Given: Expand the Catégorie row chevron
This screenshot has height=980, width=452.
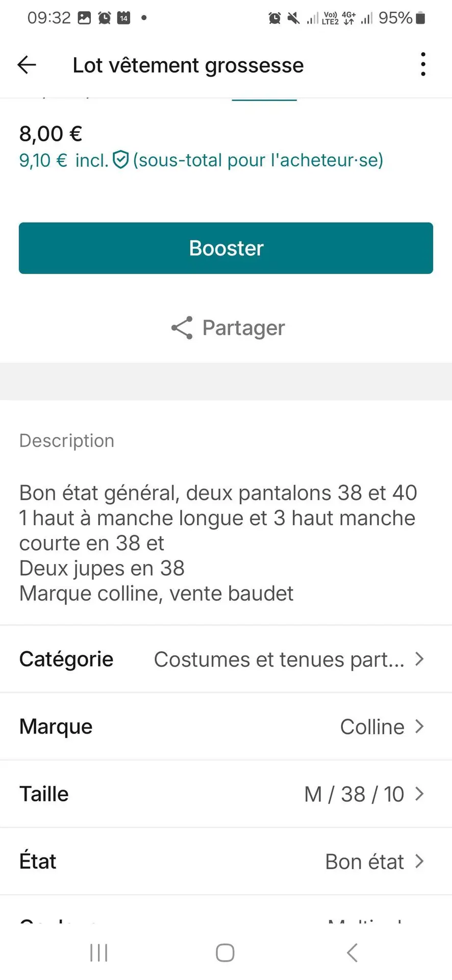Looking at the screenshot, I should point(419,659).
